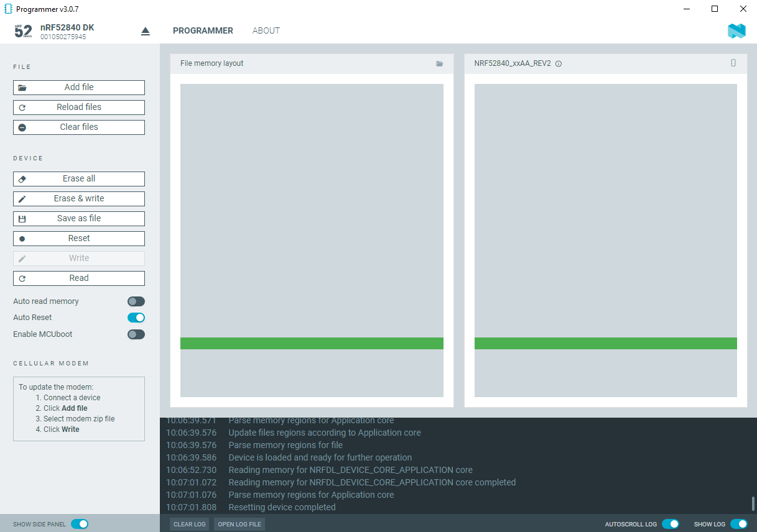Screen dimensions: 757x532
Task: Click Erase all
Action: click(79, 179)
